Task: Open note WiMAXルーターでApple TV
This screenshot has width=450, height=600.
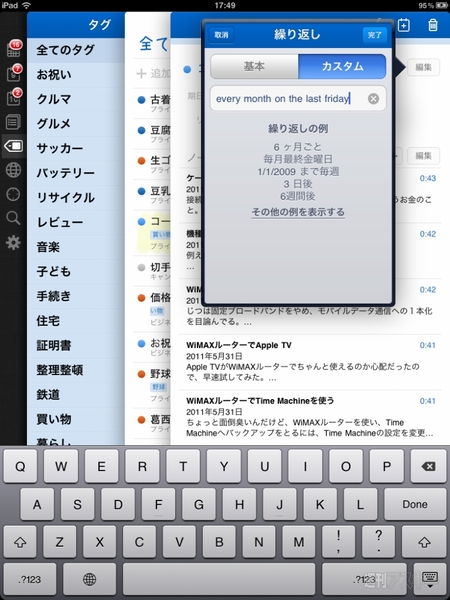Action: pyautogui.click(x=310, y=362)
